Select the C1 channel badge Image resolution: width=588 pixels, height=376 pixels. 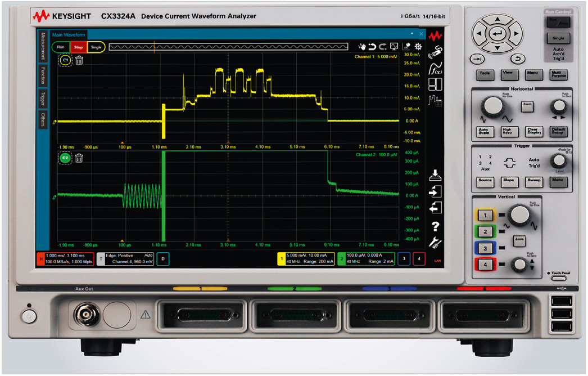click(65, 60)
